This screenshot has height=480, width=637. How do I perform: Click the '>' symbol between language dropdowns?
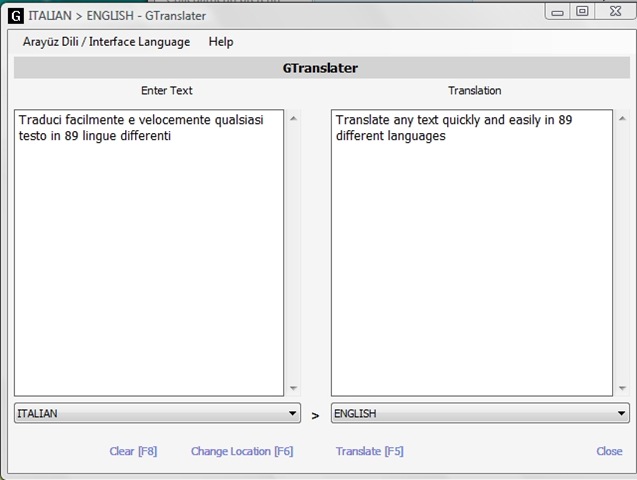click(315, 416)
